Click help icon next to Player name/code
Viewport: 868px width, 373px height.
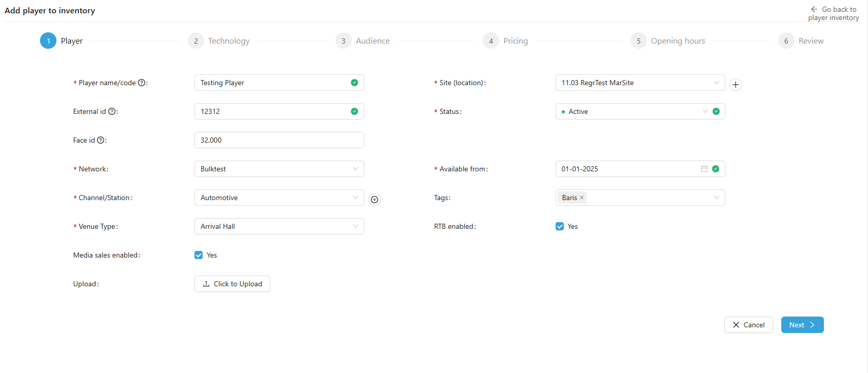click(142, 83)
